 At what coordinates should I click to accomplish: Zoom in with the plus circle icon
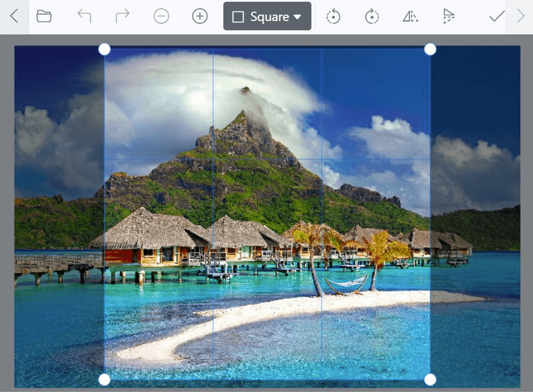[200, 16]
